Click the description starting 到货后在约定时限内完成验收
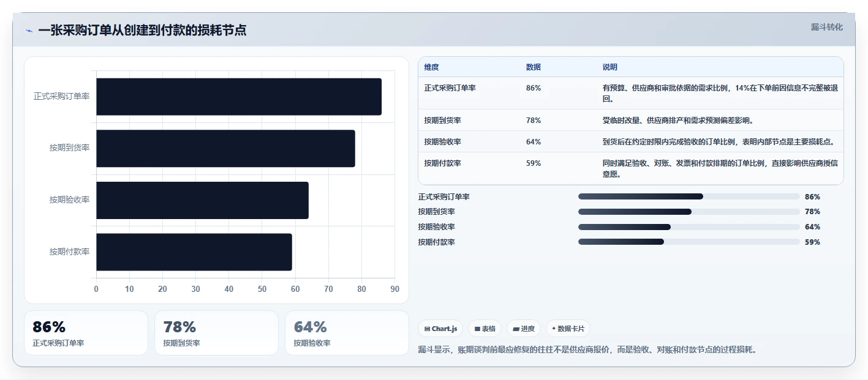The width and height of the screenshot is (868, 380). 719,142
